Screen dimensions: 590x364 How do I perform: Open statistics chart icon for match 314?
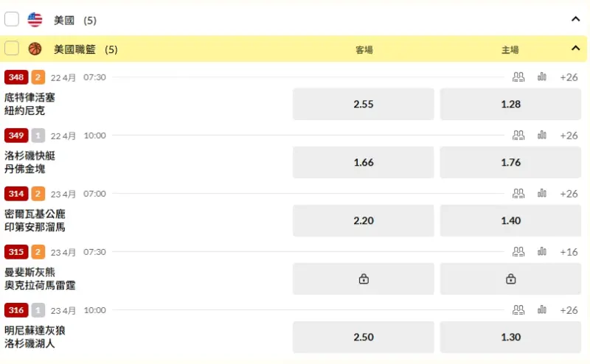[542, 194]
